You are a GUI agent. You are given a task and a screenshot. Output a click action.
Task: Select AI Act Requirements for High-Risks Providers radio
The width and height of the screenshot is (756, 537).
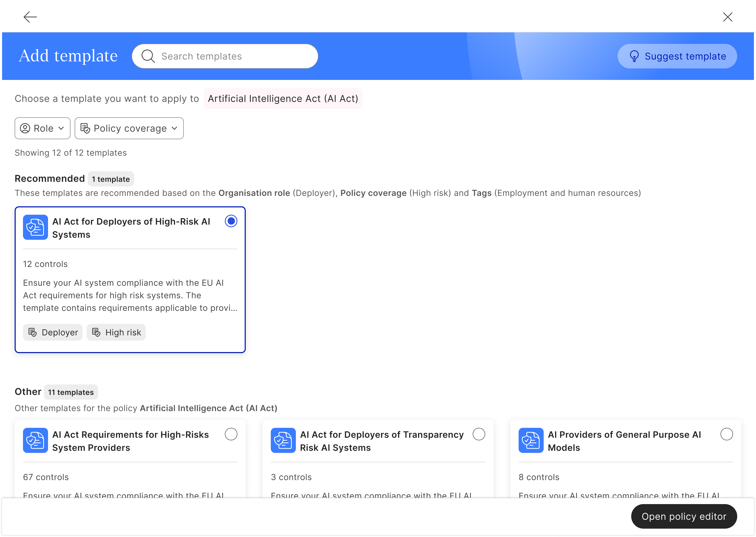(x=231, y=434)
